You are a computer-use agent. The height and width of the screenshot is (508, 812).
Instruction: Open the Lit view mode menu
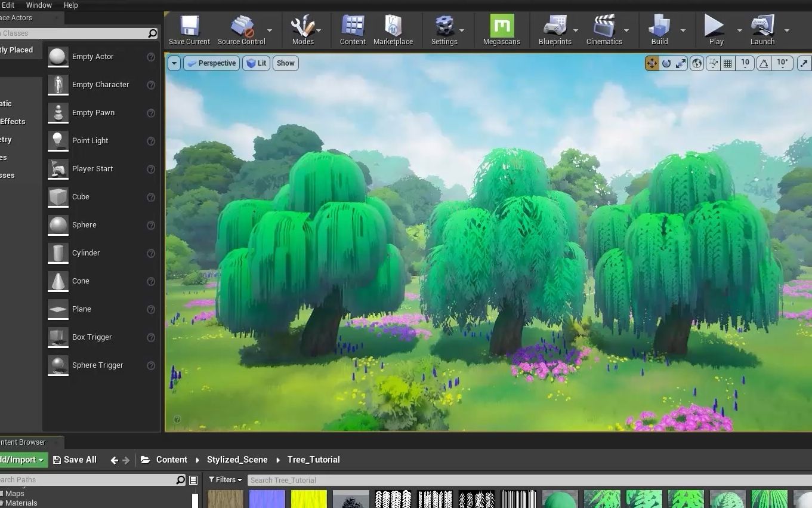pyautogui.click(x=256, y=63)
